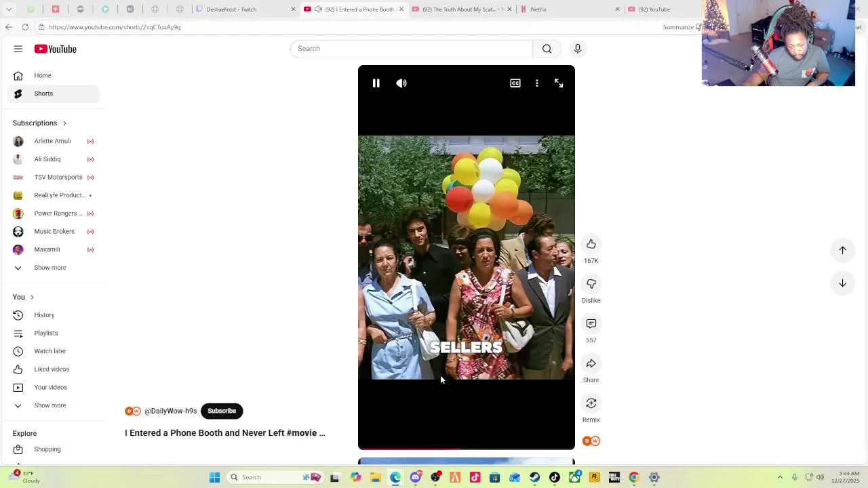868x488 pixels.
Task: Expand Show more under You section
Action: (x=54, y=405)
